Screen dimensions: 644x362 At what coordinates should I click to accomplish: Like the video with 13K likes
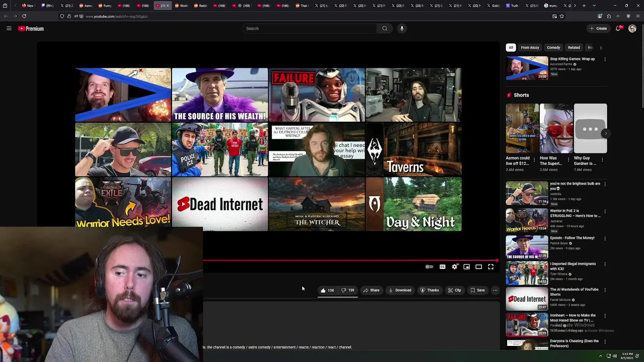click(327, 290)
